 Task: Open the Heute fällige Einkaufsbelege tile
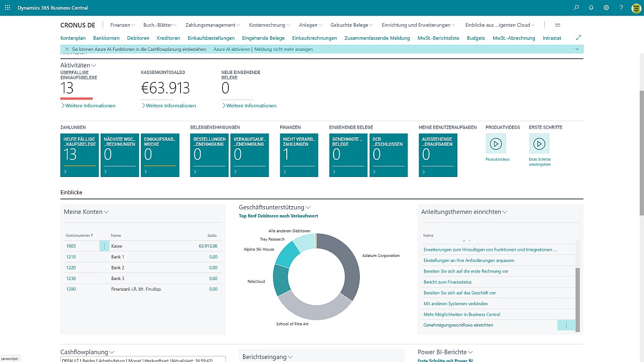click(79, 155)
